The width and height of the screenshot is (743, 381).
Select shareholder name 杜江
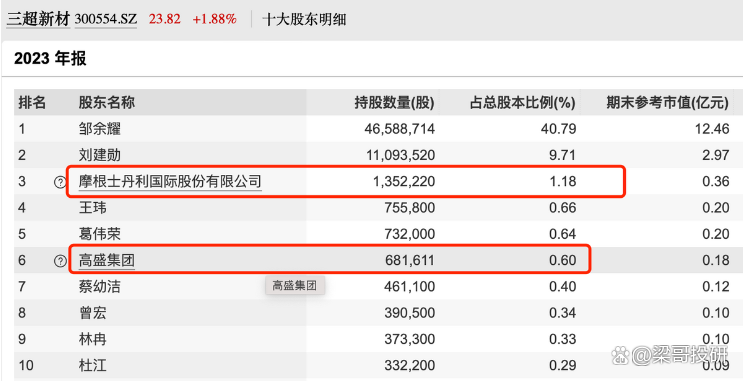click(93, 366)
